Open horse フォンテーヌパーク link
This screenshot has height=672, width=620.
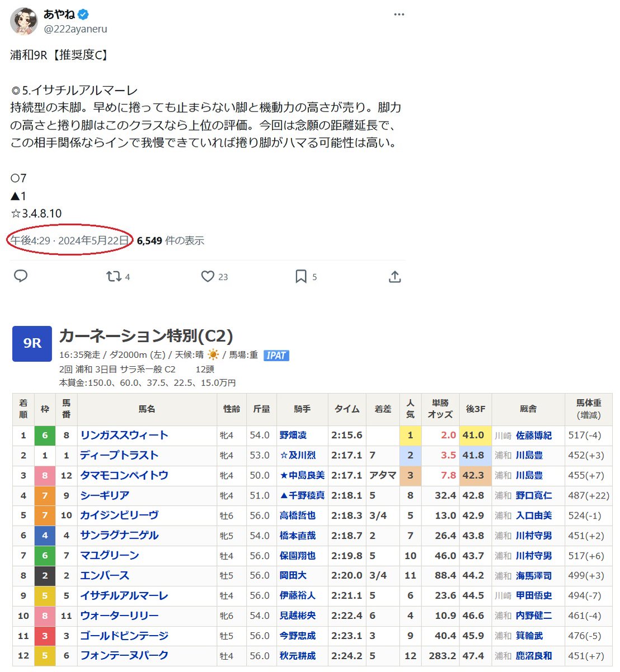click(x=124, y=656)
